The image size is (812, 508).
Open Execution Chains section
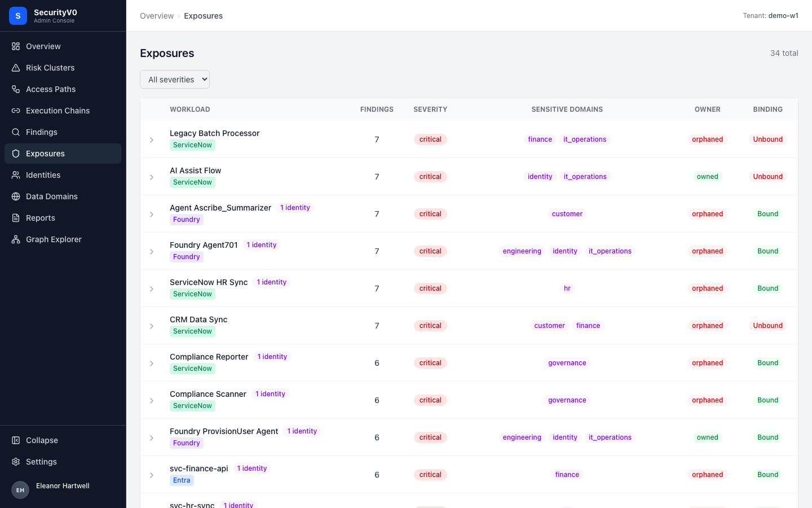[x=63, y=111]
